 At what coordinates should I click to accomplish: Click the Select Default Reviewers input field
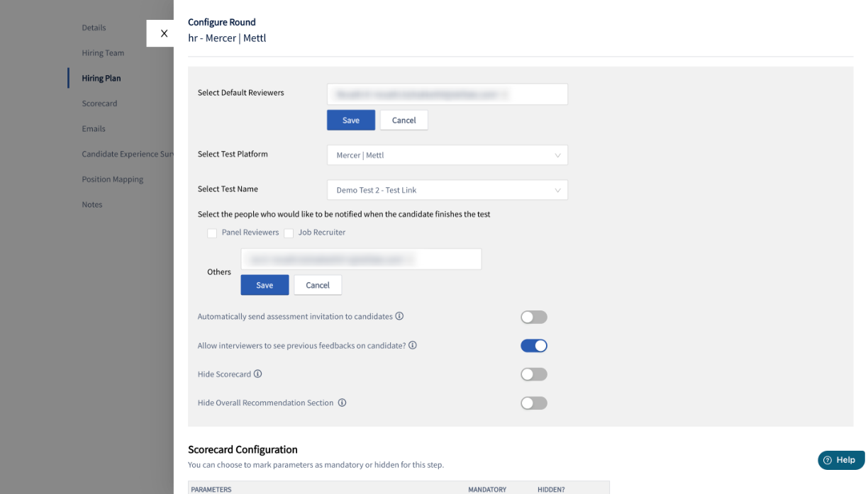[x=447, y=94]
